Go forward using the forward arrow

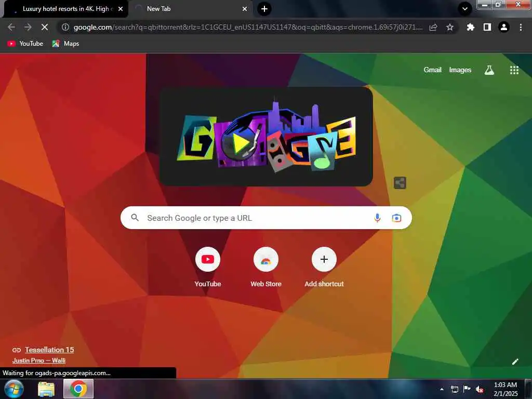tap(28, 27)
